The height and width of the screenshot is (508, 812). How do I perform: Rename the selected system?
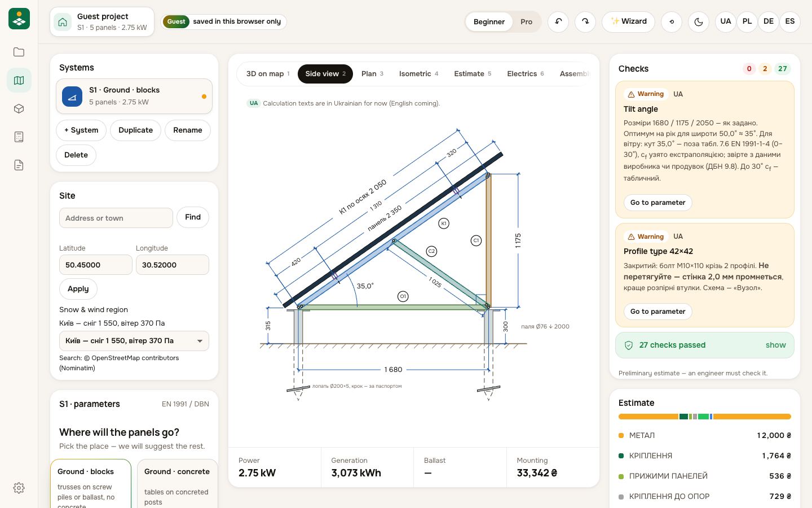(x=188, y=130)
